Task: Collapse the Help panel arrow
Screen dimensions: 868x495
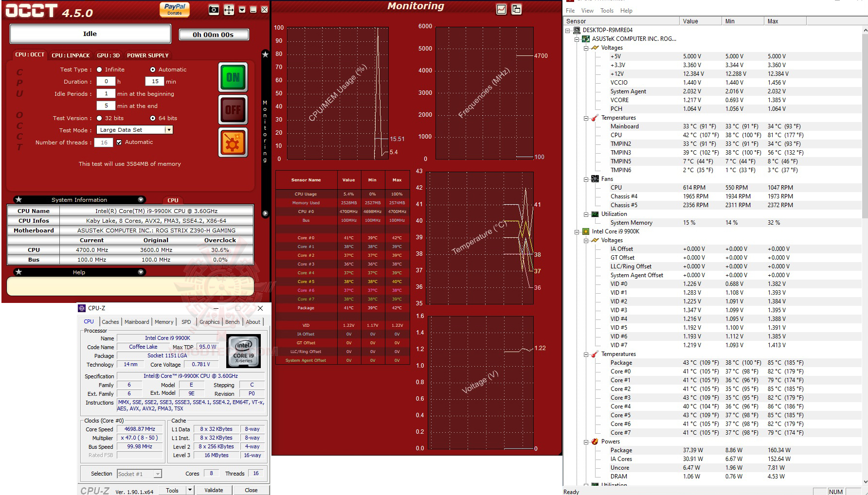Action: click(x=141, y=272)
